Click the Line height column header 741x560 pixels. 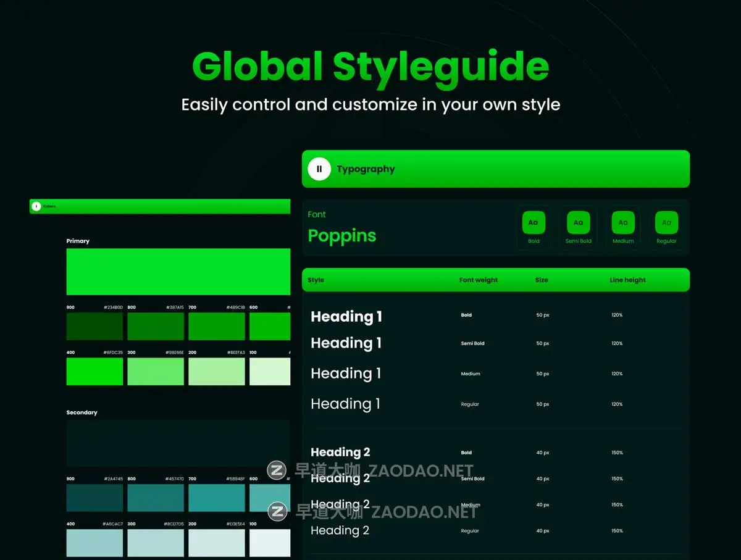627,280
